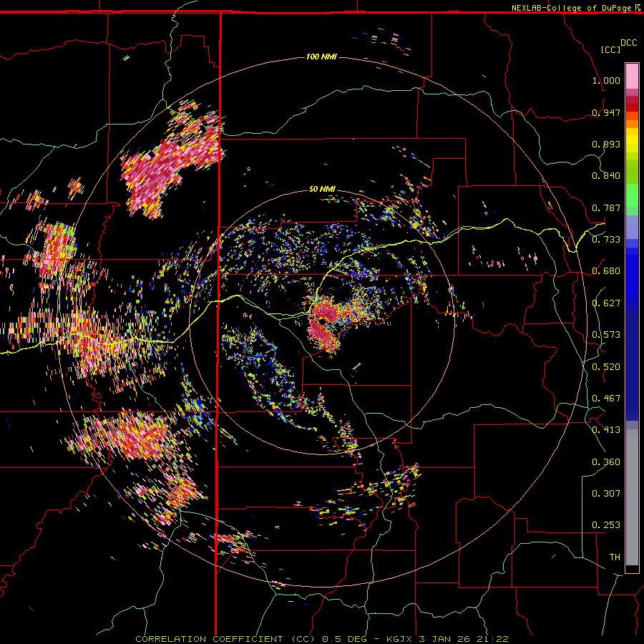Click the 100 NMI range ring label
The image size is (644, 644).
321,57
